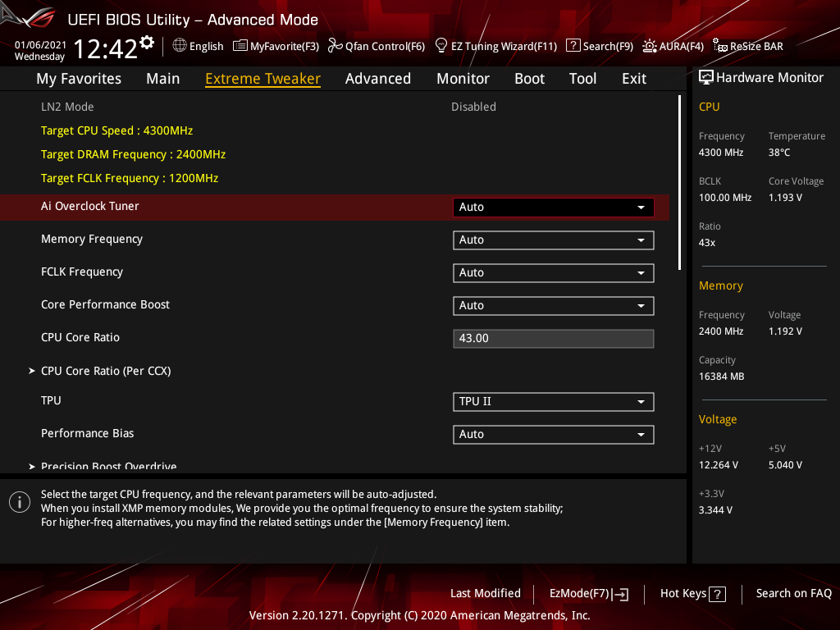Click the FCLK Frequency label
This screenshot has height=630, width=840.
pos(82,272)
